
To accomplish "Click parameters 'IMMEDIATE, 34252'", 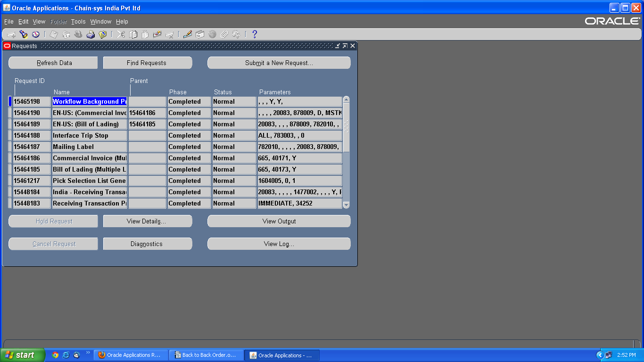I will pos(300,203).
